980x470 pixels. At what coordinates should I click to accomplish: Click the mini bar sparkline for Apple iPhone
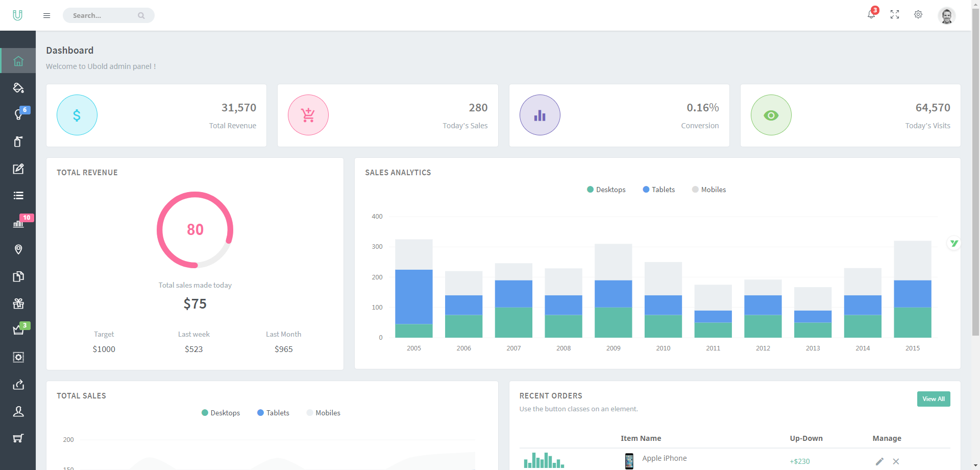pos(544,460)
